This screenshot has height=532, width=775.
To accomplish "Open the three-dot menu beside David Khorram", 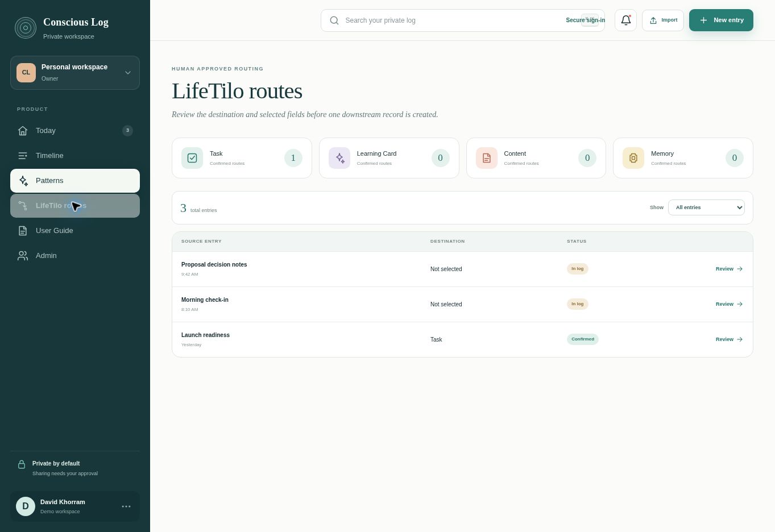I will point(126,506).
